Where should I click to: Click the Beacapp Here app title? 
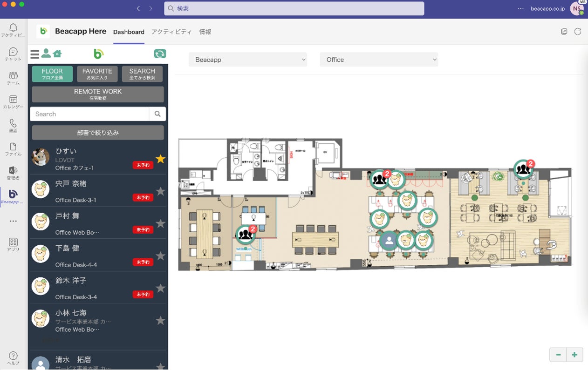pyautogui.click(x=81, y=31)
